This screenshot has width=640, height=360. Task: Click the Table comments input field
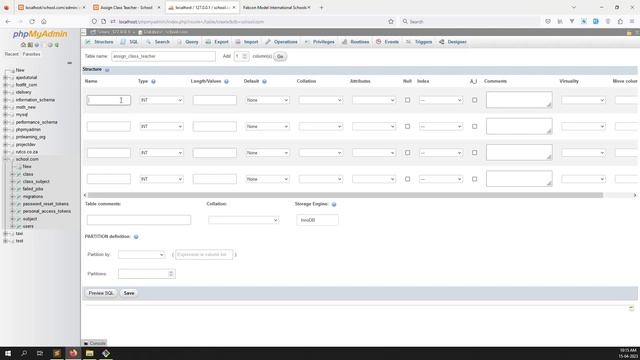point(139,220)
